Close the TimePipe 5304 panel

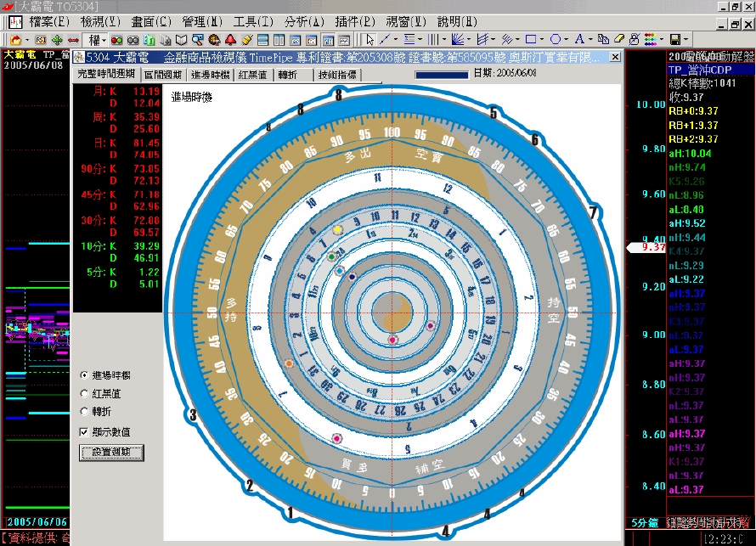click(616, 57)
